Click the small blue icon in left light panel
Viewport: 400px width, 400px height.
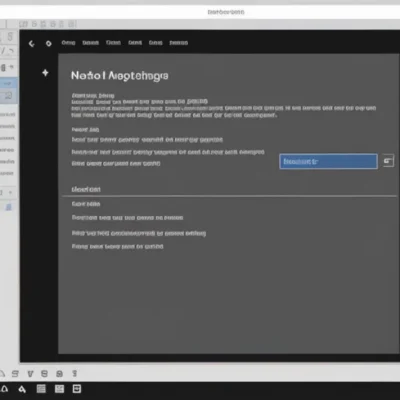(x=9, y=207)
